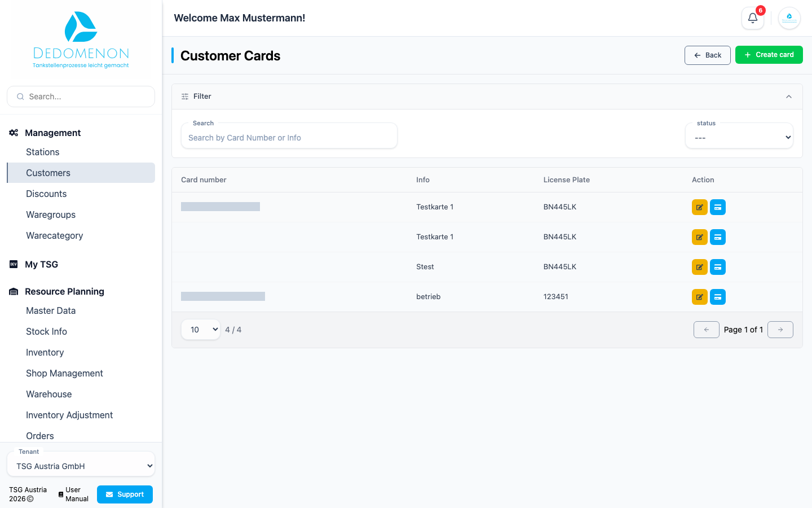Focus the sidebar Search field
The width and height of the screenshot is (812, 508).
point(81,97)
